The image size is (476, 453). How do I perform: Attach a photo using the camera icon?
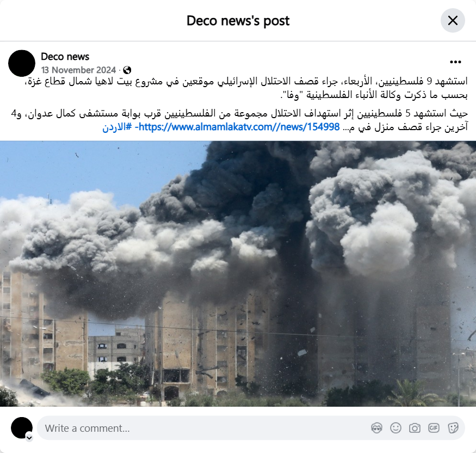pos(415,428)
